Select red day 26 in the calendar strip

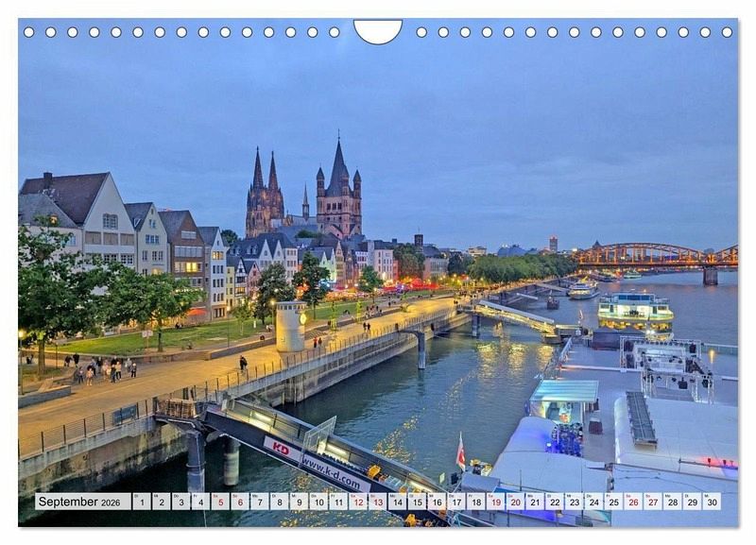633,502
